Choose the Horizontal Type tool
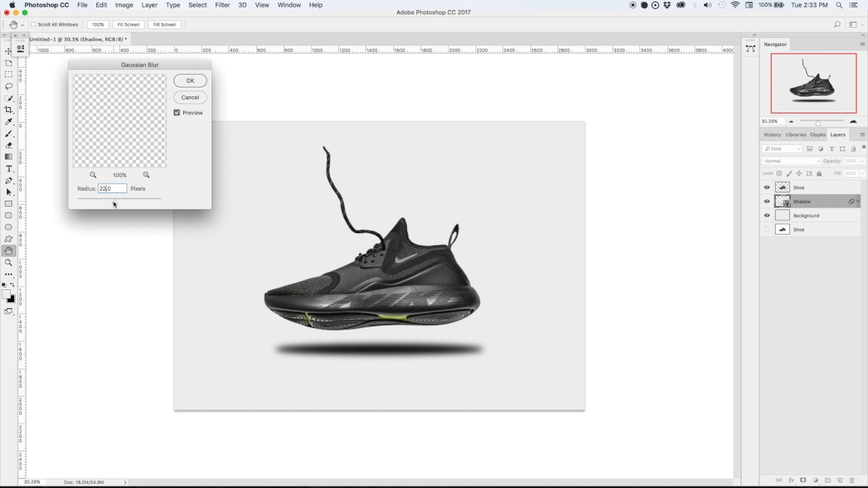 pyautogui.click(x=9, y=169)
